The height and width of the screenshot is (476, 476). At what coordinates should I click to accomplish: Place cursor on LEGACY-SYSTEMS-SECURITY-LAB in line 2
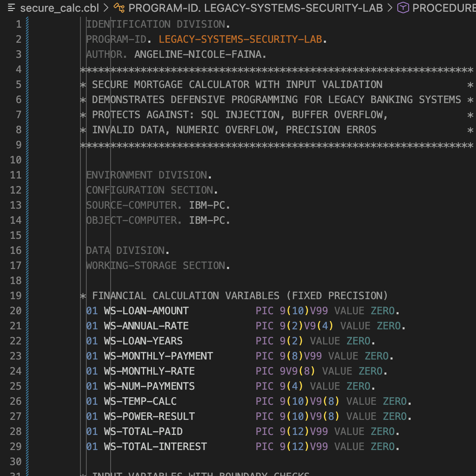click(241, 39)
